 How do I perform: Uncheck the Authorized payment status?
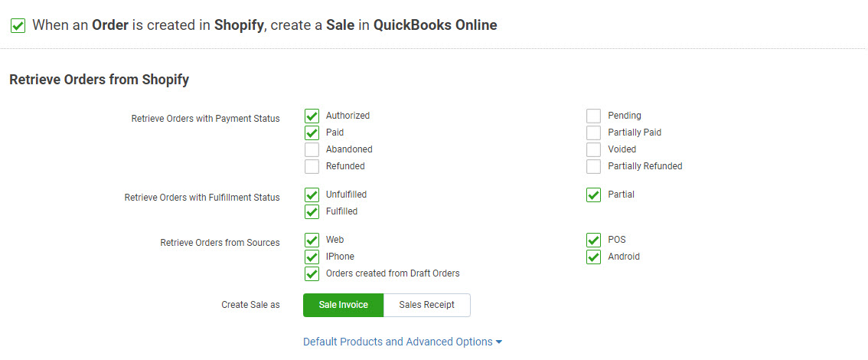coord(312,116)
